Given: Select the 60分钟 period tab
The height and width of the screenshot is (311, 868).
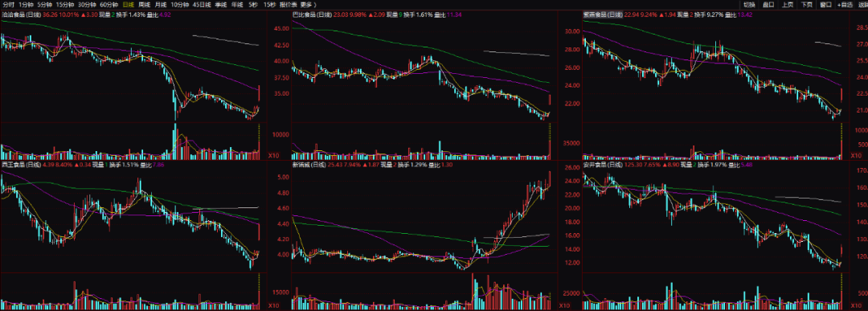Looking at the screenshot, I should (108, 5).
